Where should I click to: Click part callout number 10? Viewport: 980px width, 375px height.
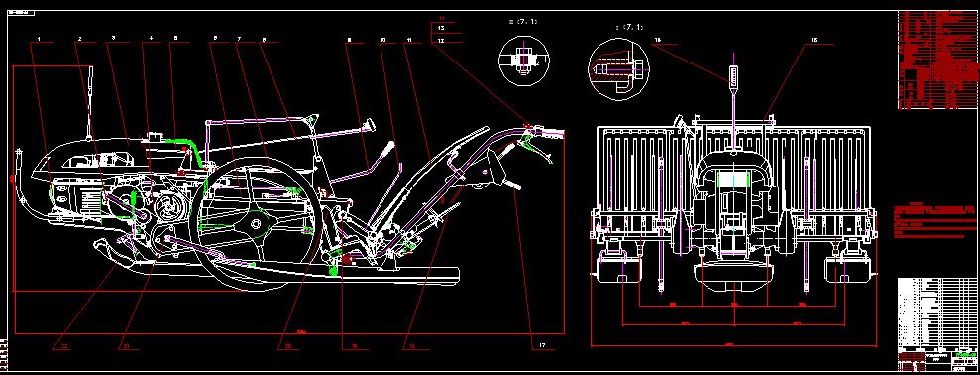[383, 40]
